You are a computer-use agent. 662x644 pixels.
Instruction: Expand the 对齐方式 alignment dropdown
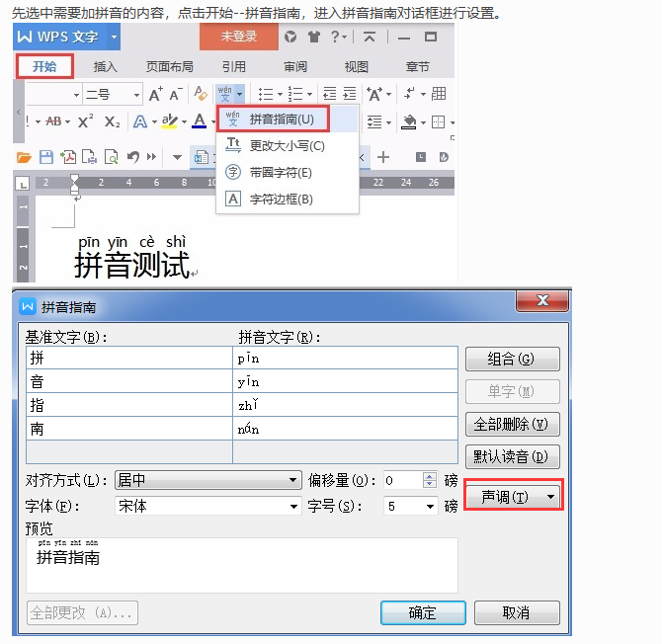pos(207,480)
